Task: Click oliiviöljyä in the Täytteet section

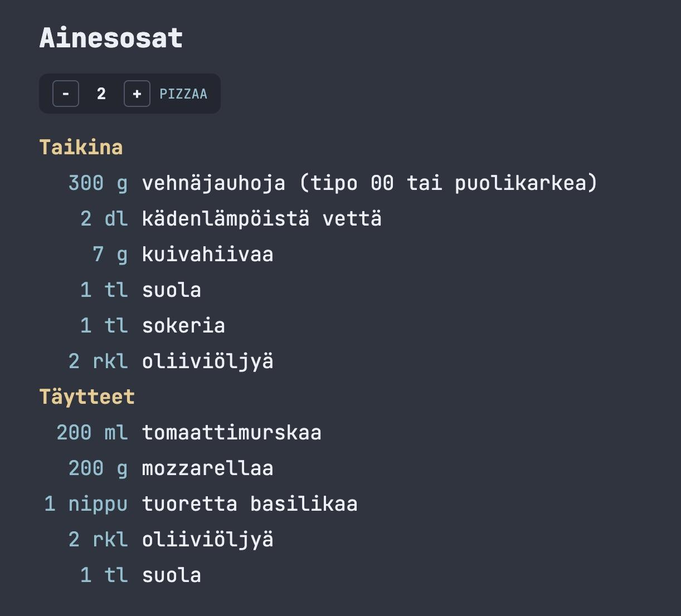Action: click(x=207, y=540)
